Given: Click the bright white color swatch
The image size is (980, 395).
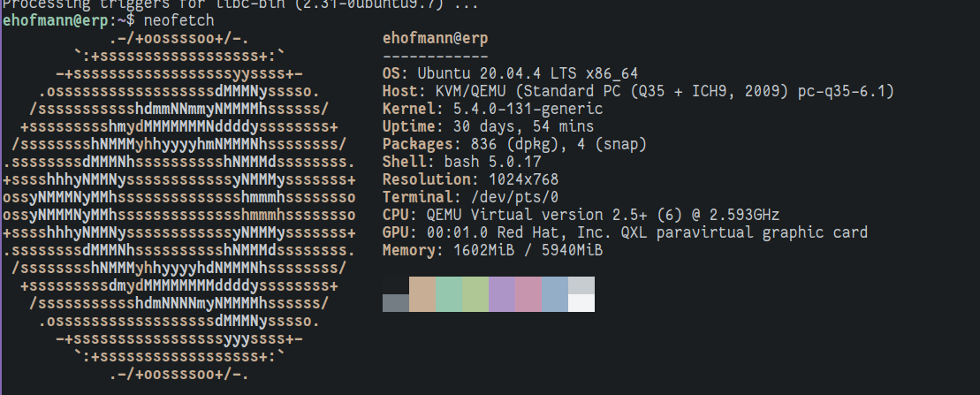Looking at the screenshot, I should (581, 303).
